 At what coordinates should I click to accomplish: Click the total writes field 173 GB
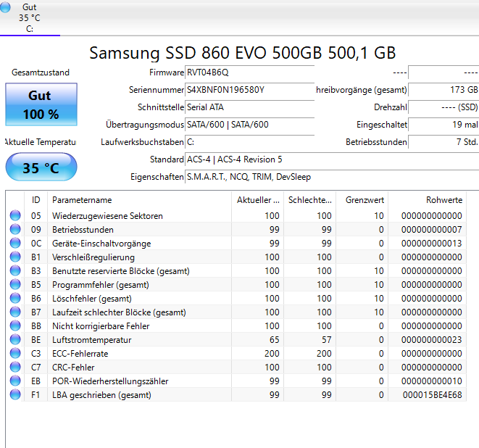(443, 90)
